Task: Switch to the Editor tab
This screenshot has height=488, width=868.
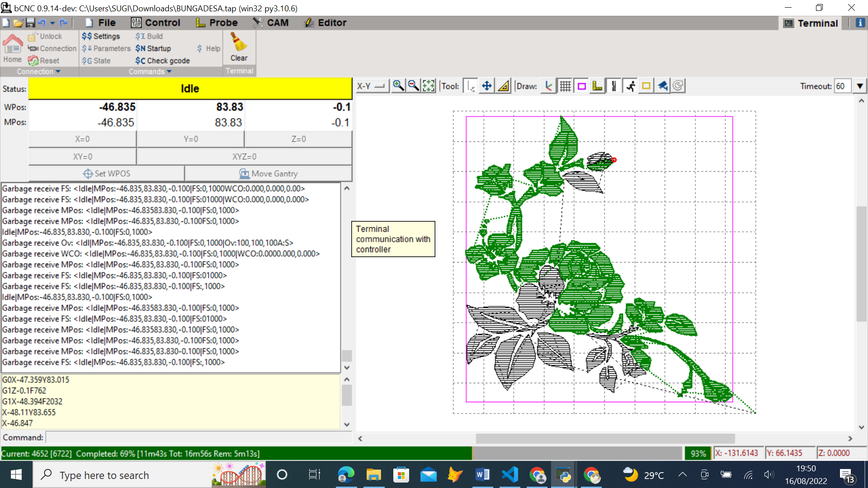Action: click(x=325, y=23)
